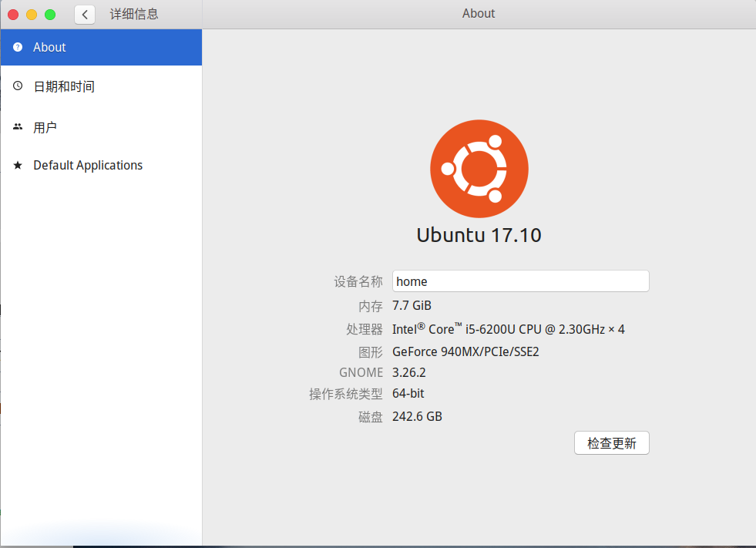756x548 pixels.
Task: Click the GNOME label
Action: point(361,373)
